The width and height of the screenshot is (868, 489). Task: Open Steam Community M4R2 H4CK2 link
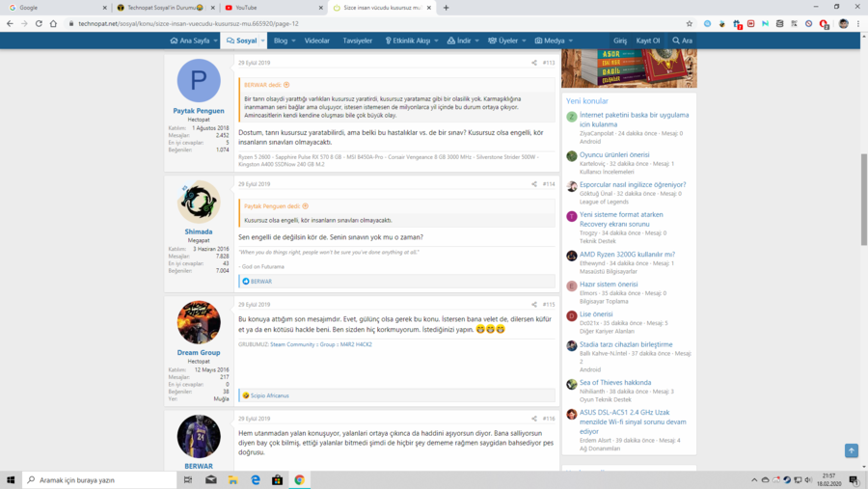click(321, 344)
